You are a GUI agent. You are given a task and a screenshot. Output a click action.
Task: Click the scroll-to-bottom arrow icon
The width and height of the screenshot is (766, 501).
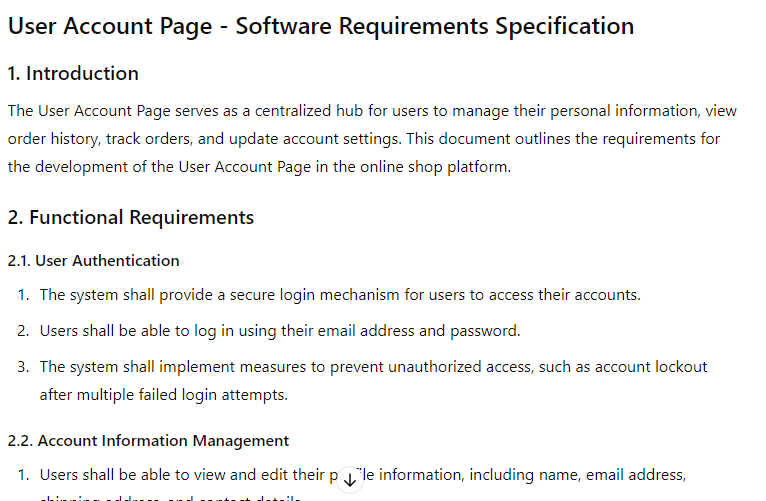click(x=350, y=480)
